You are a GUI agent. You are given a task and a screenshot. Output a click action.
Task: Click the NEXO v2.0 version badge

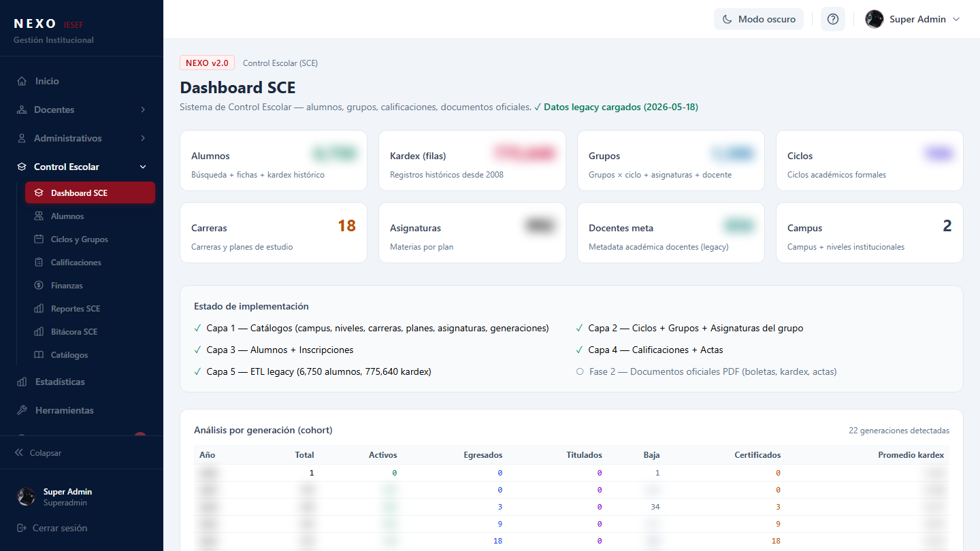[x=207, y=63]
